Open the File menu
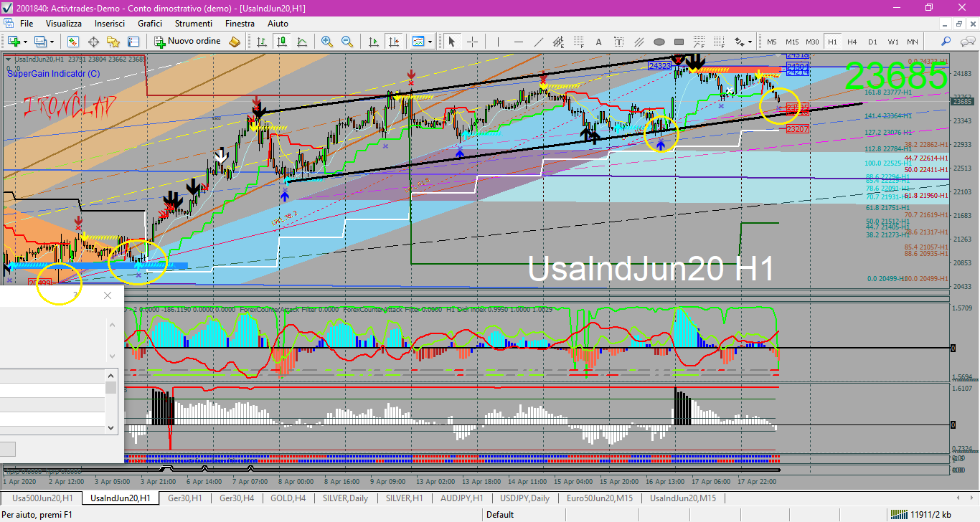 click(27, 24)
